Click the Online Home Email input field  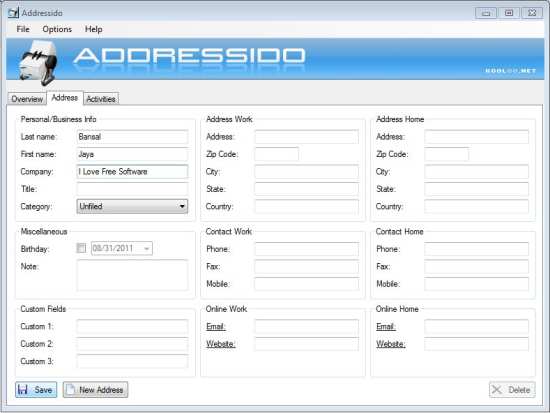click(x=476, y=326)
